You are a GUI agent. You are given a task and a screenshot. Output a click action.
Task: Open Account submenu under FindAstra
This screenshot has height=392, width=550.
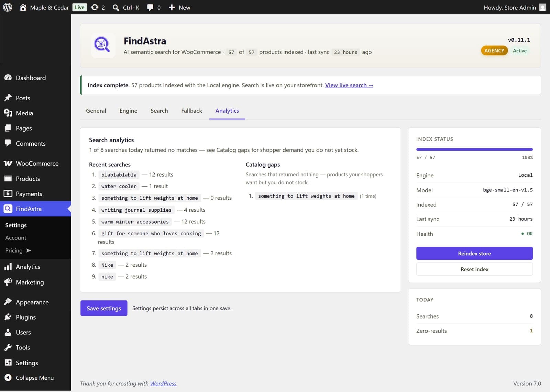pyautogui.click(x=16, y=238)
